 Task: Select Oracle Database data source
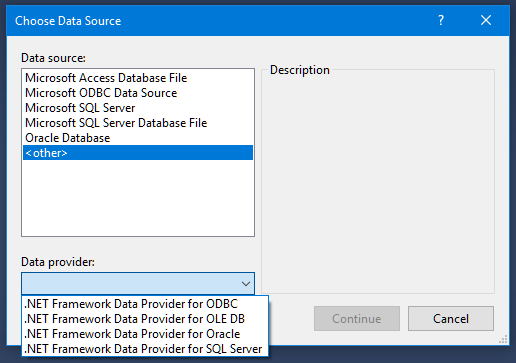pyautogui.click(x=138, y=138)
